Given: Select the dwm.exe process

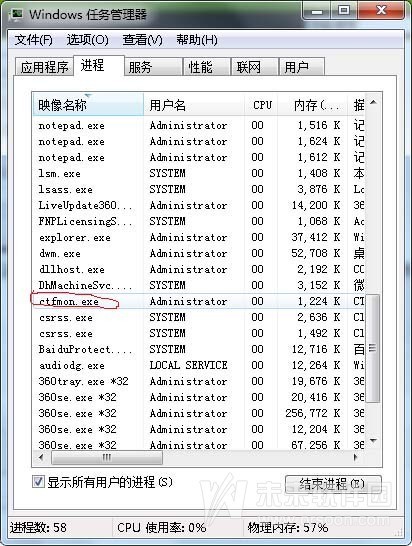Looking at the screenshot, I should [199, 254].
